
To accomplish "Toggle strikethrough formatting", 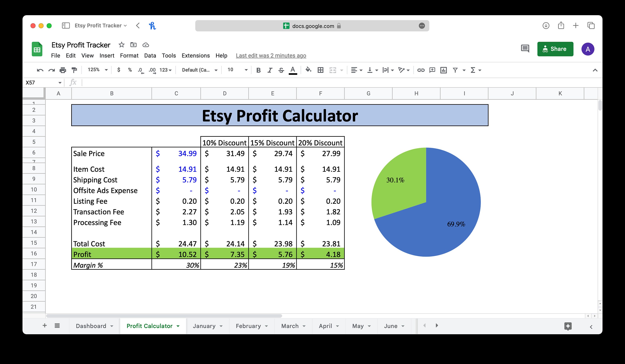I will [x=281, y=70].
